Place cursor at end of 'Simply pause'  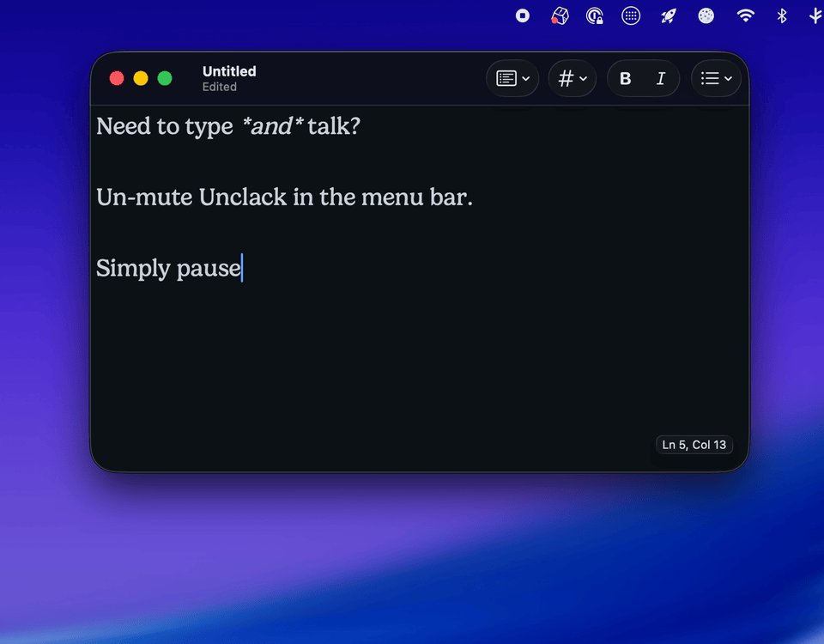(242, 268)
